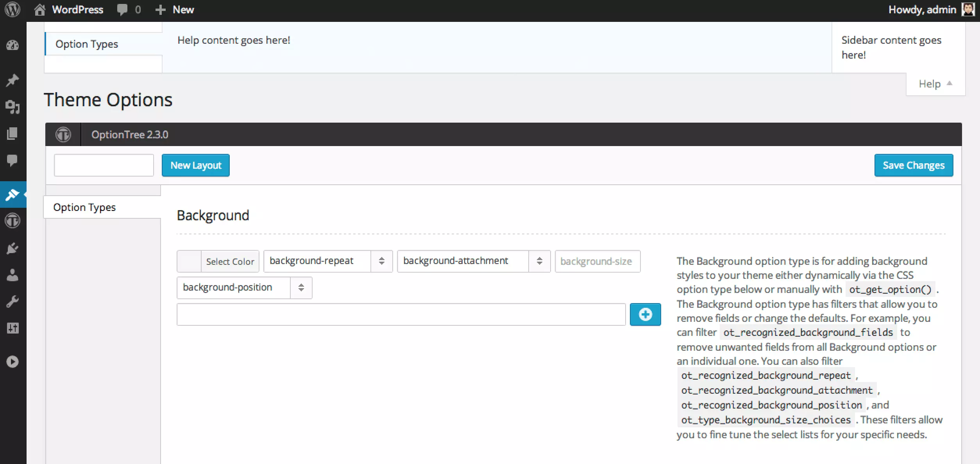Open the background-attachment dropdown
This screenshot has height=464, width=980.
click(x=473, y=261)
